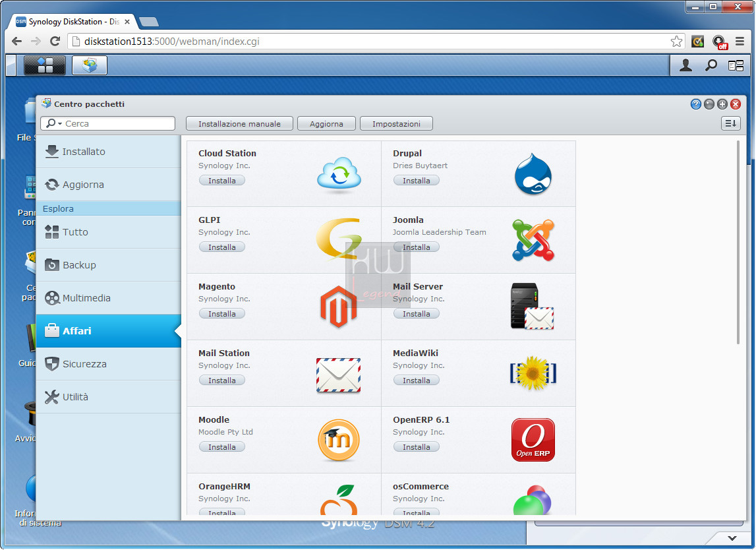The image size is (756, 550).
Task: Install Cloud Station package
Action: pos(221,181)
